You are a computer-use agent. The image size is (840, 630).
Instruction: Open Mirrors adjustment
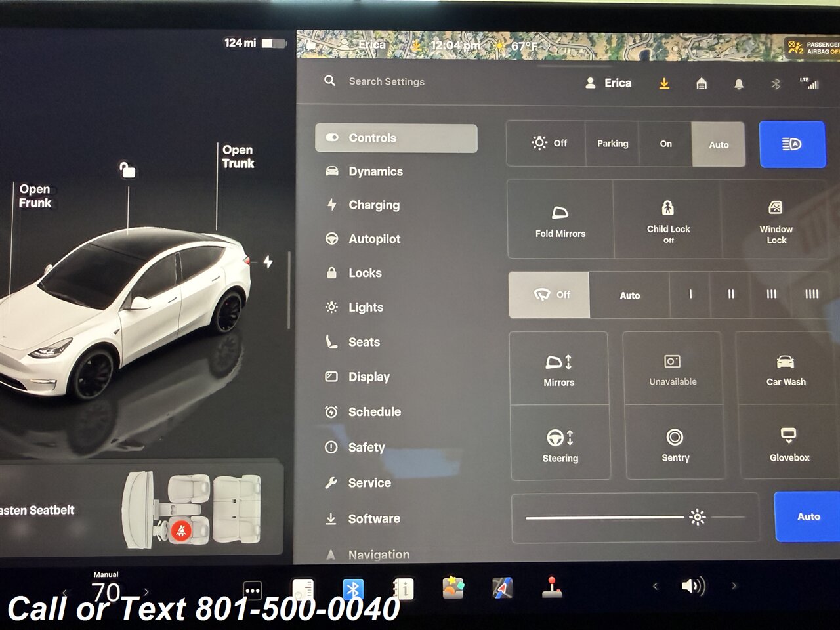559,369
